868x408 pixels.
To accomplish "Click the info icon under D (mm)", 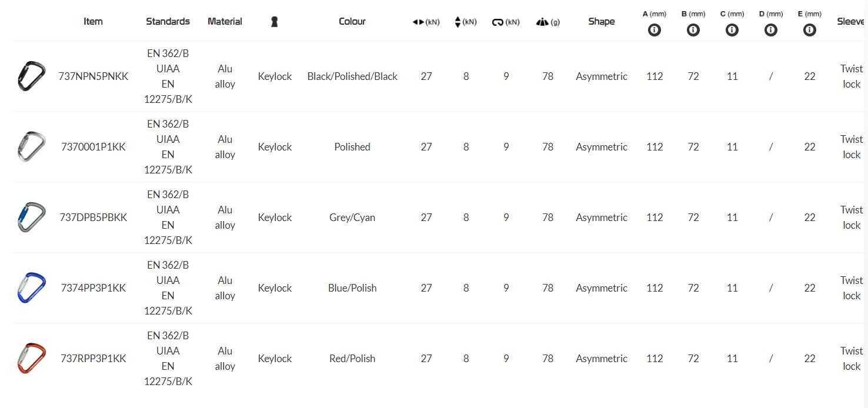I will tap(771, 30).
